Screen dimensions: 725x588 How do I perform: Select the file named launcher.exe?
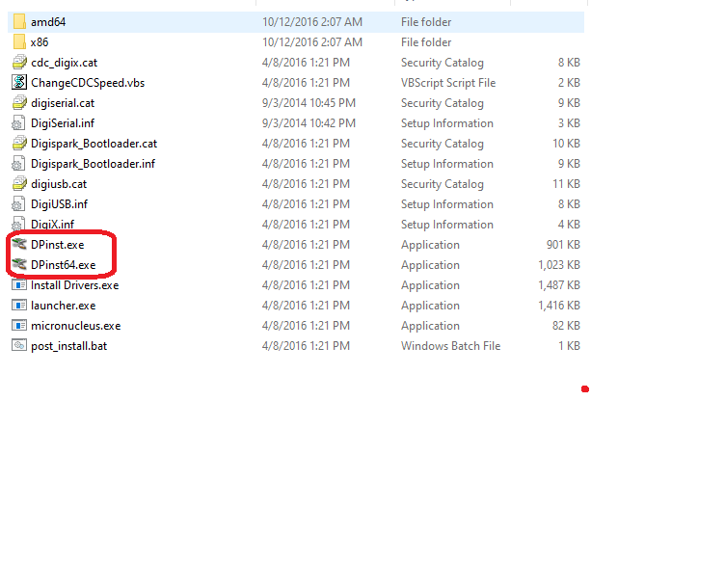tap(64, 306)
